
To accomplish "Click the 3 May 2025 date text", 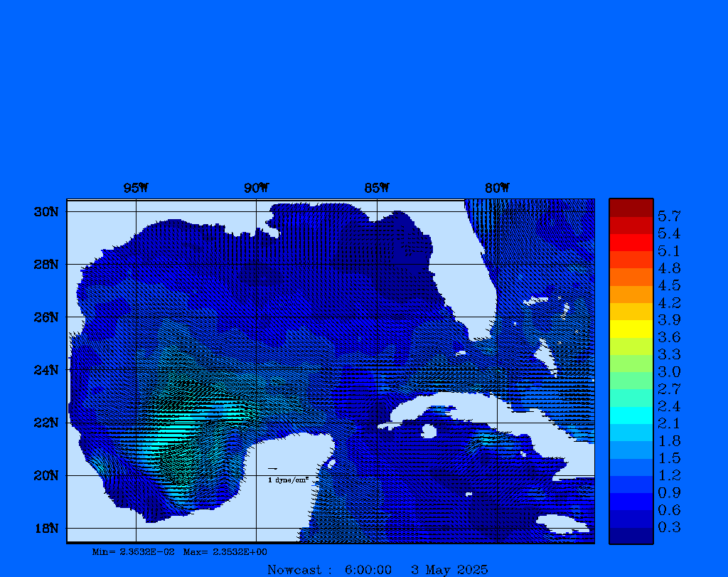I will point(449,570).
